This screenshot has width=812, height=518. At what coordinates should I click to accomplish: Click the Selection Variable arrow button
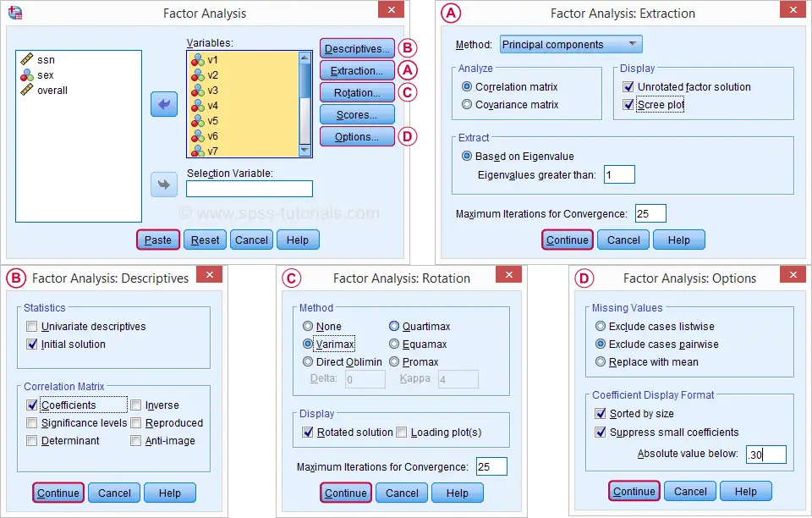pos(164,185)
